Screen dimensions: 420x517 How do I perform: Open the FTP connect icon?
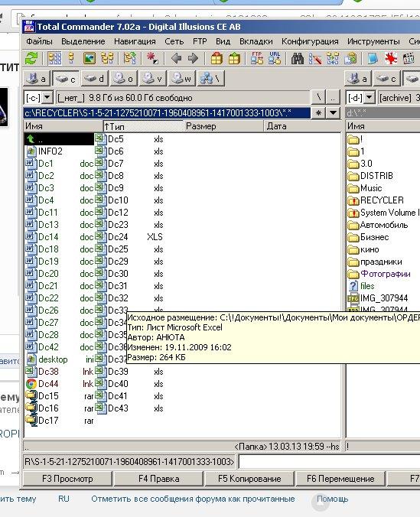tap(257, 58)
